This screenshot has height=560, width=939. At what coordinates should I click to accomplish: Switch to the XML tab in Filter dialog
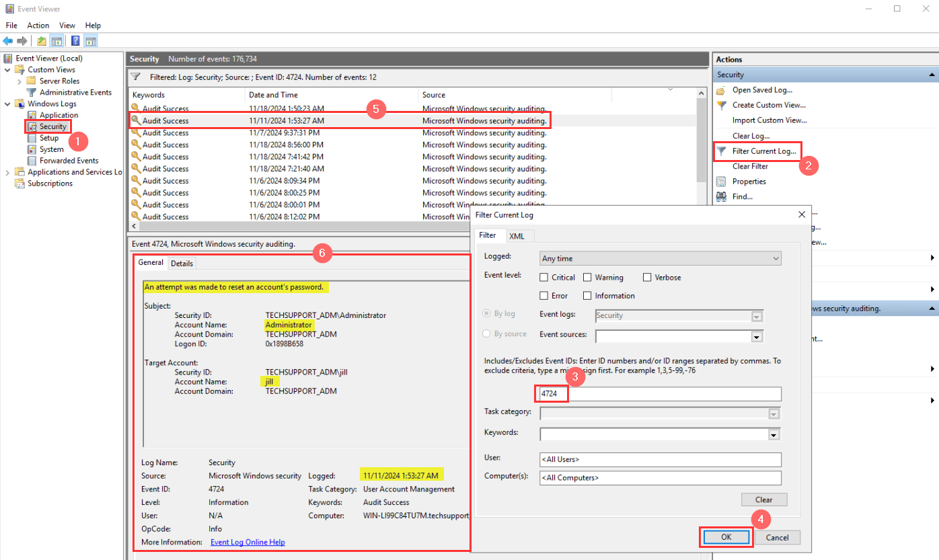pos(517,236)
